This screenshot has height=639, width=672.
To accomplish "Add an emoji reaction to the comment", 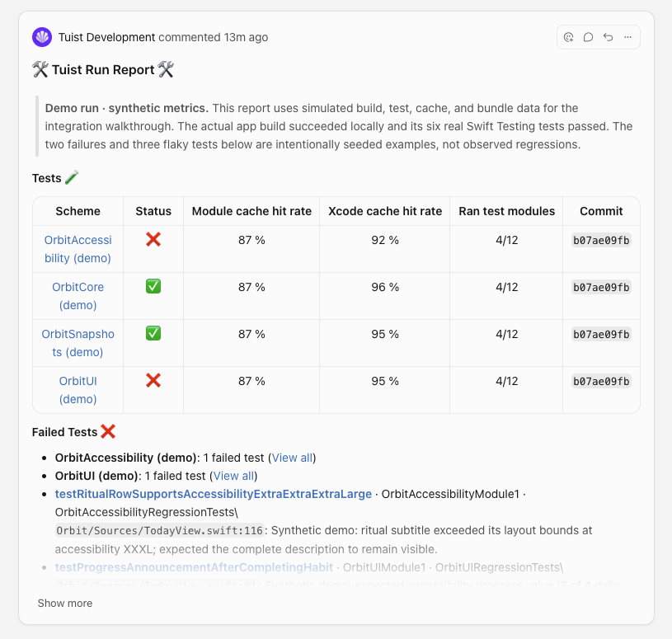I will (x=568, y=37).
